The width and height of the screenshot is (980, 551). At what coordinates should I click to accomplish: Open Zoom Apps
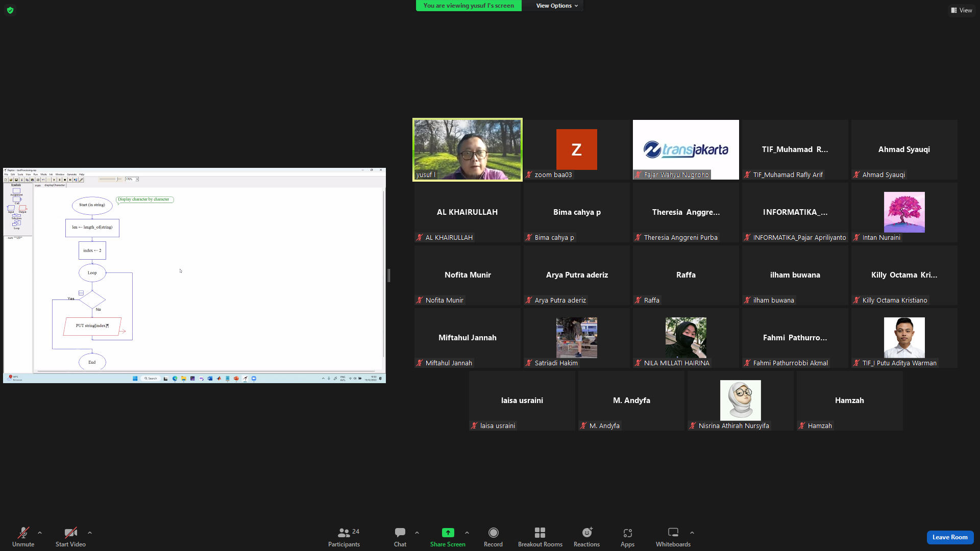point(627,537)
